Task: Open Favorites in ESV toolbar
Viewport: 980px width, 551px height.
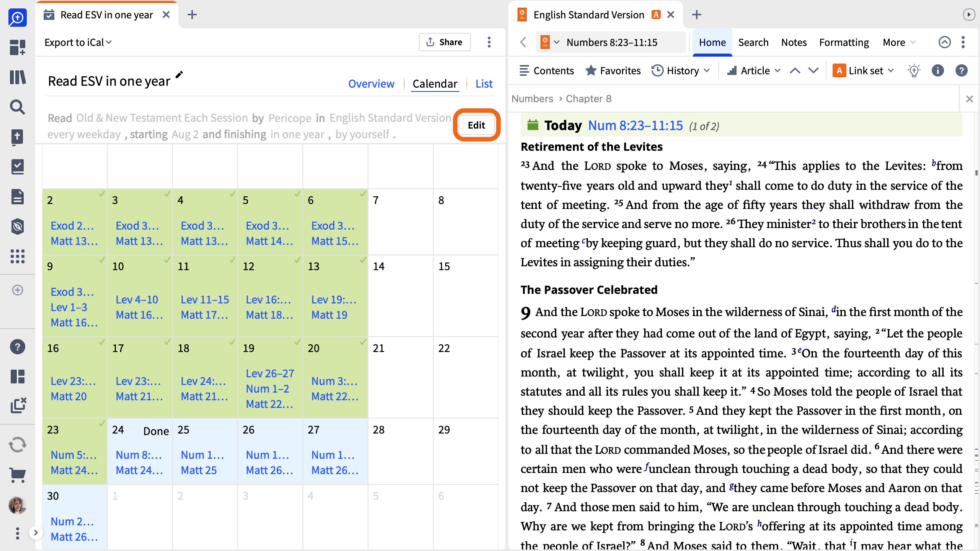Action: coord(613,71)
